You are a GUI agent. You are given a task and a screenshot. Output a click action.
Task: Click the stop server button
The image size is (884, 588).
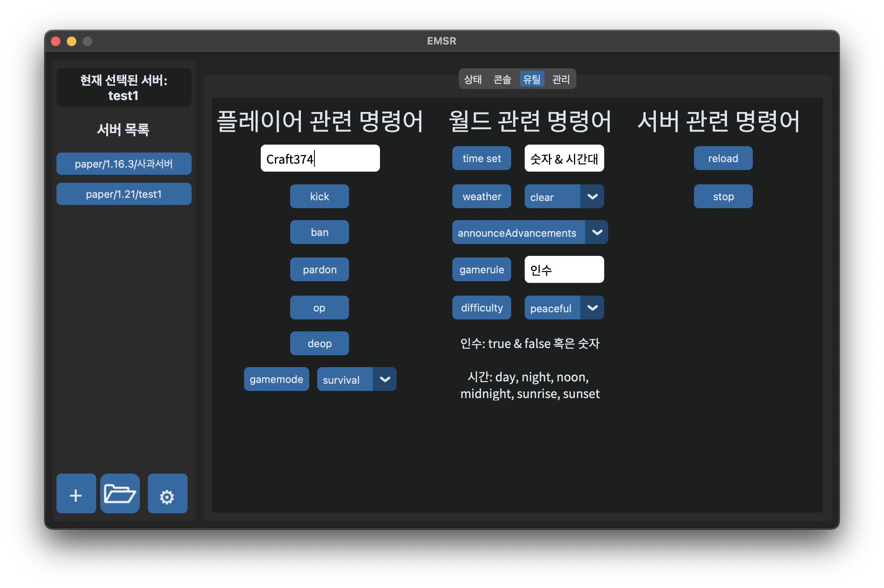point(723,196)
